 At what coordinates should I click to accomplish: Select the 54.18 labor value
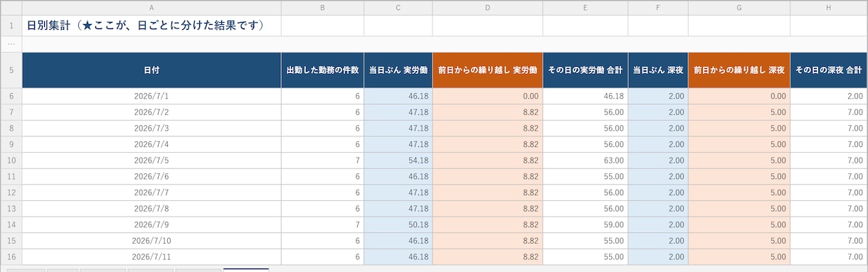point(398,161)
